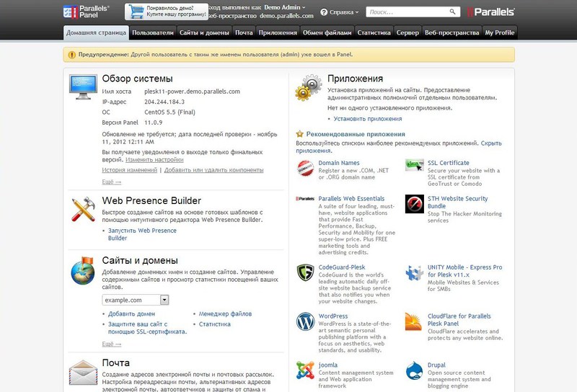Click the Joomla logo icon
The height and width of the screenshot is (392, 577).
point(305,370)
